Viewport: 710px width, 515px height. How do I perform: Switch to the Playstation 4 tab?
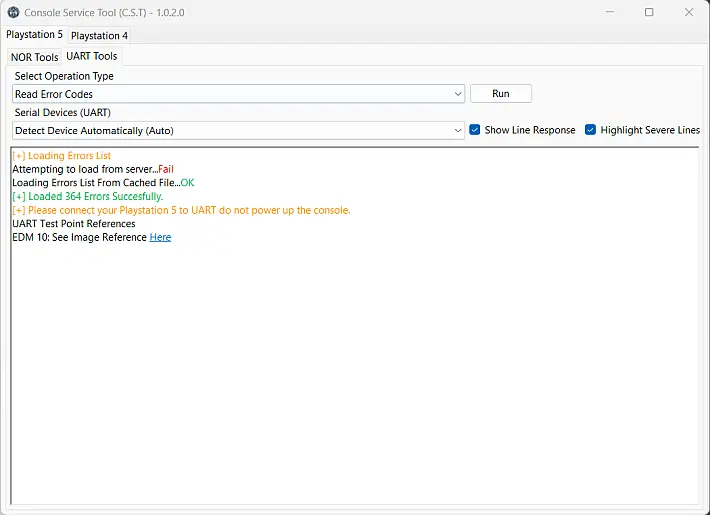pos(99,35)
